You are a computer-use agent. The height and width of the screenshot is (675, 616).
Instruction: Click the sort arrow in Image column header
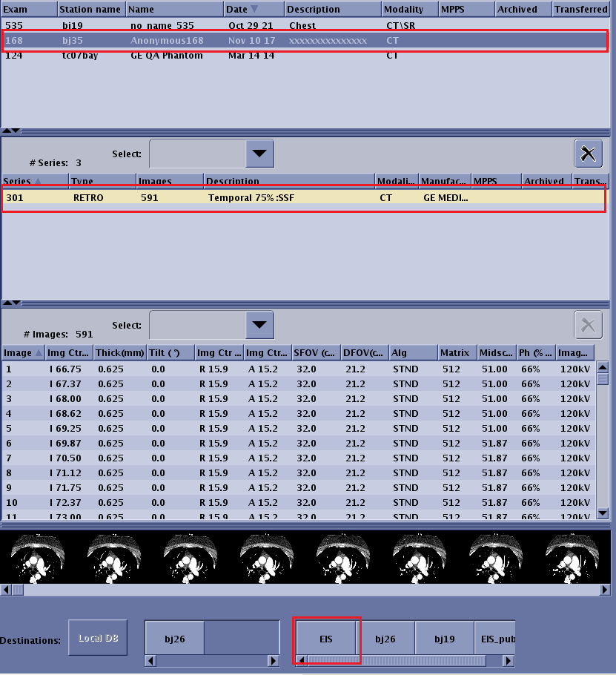click(38, 352)
